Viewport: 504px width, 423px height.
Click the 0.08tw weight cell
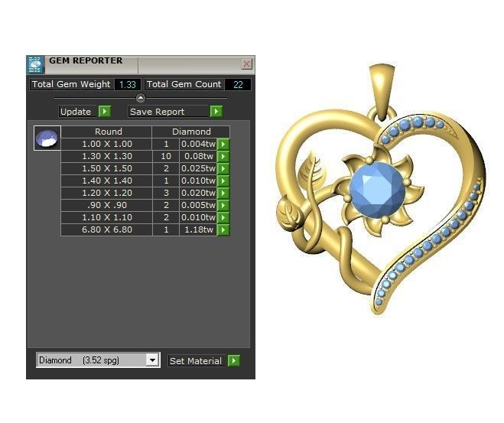tap(198, 156)
